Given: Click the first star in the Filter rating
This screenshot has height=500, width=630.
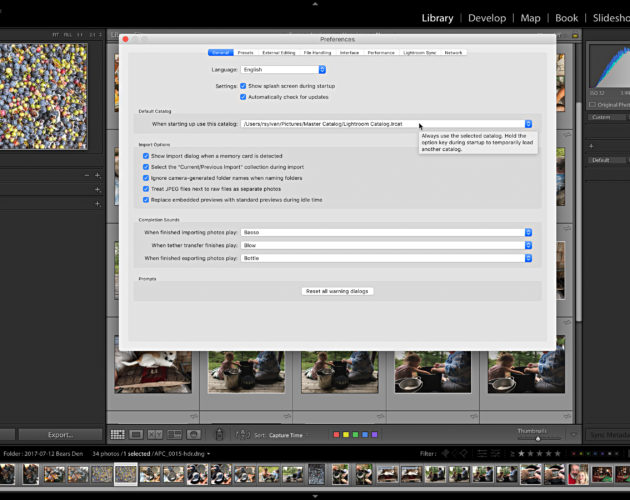Looking at the screenshot, I should pyautogui.click(x=521, y=453).
